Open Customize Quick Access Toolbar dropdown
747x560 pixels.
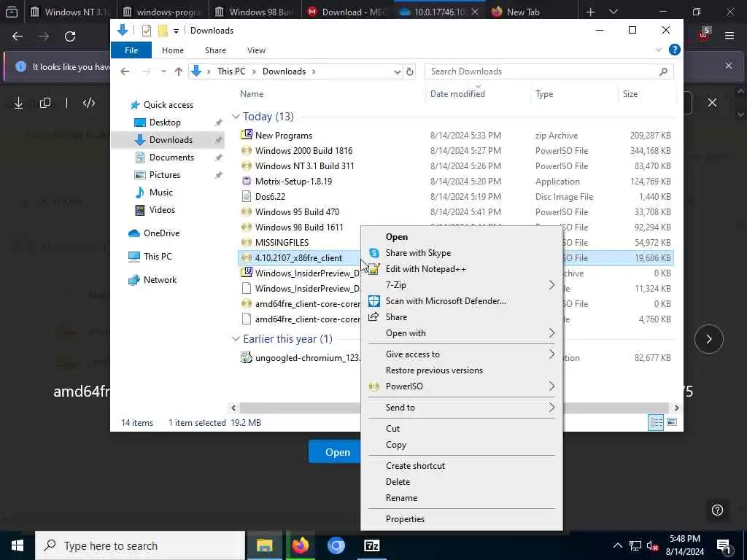[176, 31]
